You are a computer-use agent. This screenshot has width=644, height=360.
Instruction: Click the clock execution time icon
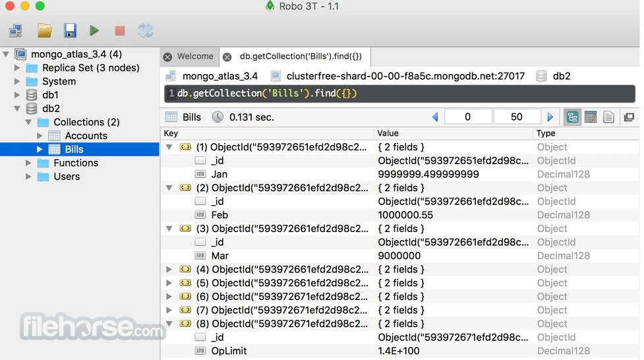pyautogui.click(x=218, y=117)
